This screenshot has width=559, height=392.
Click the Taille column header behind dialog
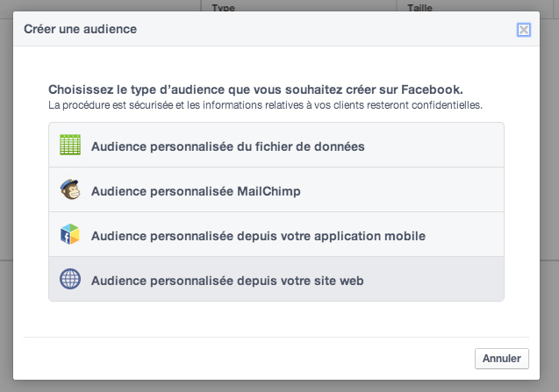pos(419,8)
